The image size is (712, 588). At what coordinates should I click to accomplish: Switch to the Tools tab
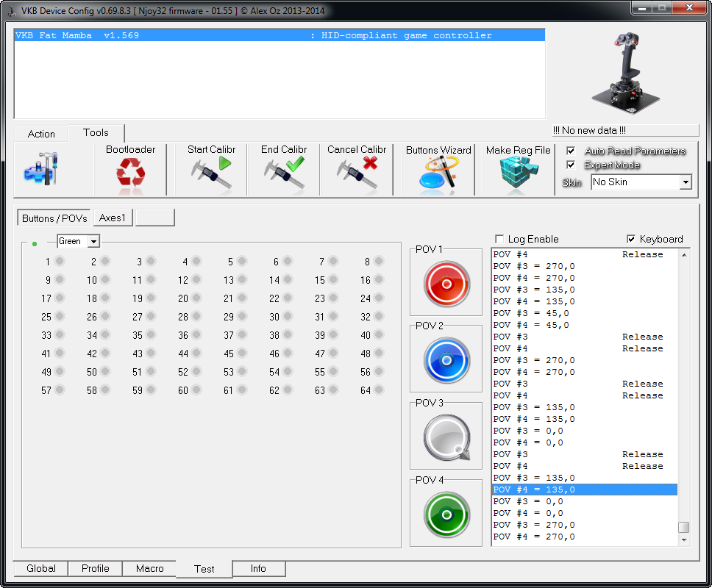coord(96,132)
